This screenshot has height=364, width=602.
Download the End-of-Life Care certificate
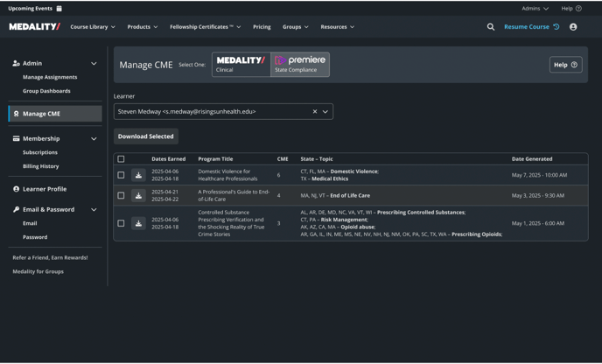[x=138, y=195]
